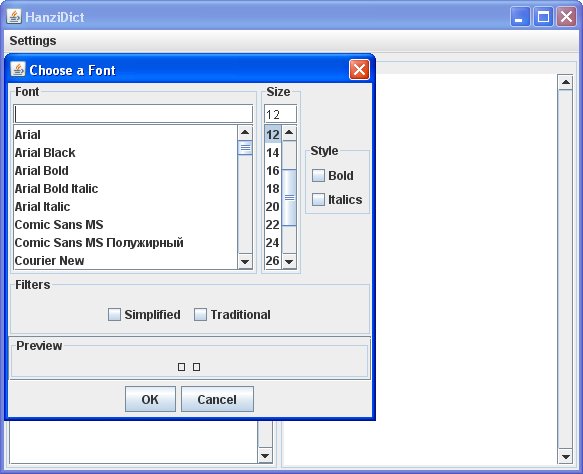Close the Choose a Font dialog
The width and height of the screenshot is (583, 474).
point(359,70)
